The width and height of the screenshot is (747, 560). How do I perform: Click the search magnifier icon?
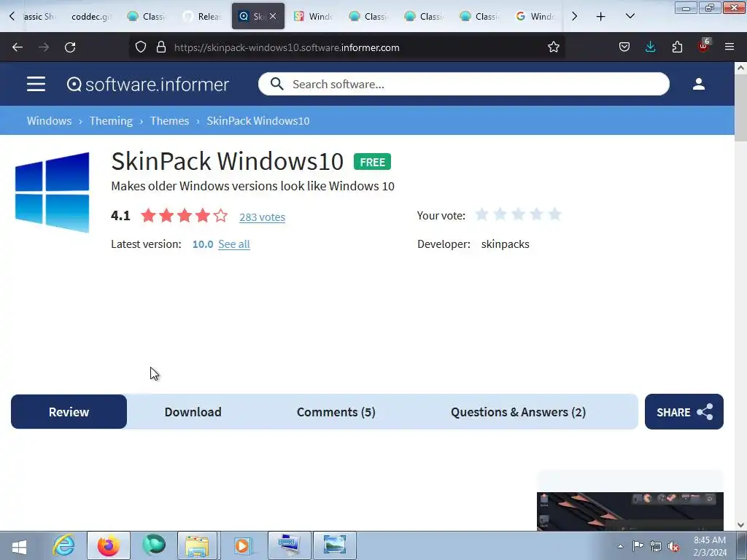(276, 85)
